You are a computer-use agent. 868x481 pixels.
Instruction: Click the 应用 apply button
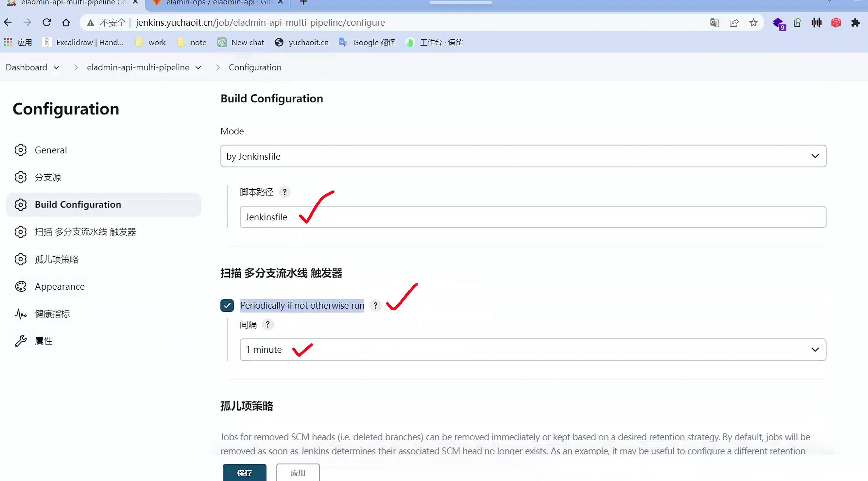[x=298, y=473]
